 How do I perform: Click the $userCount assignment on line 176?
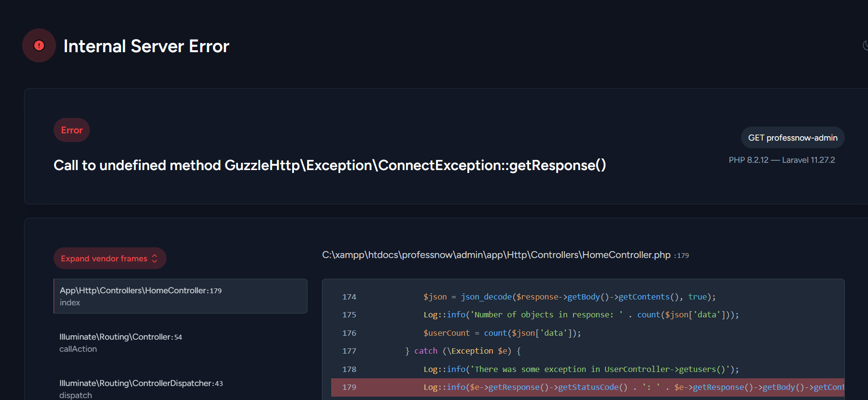[x=502, y=333]
